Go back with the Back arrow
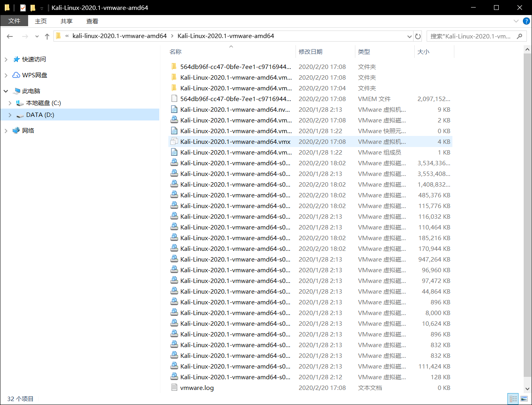Screen dimensions: 532x405 pyautogui.click(x=10, y=36)
